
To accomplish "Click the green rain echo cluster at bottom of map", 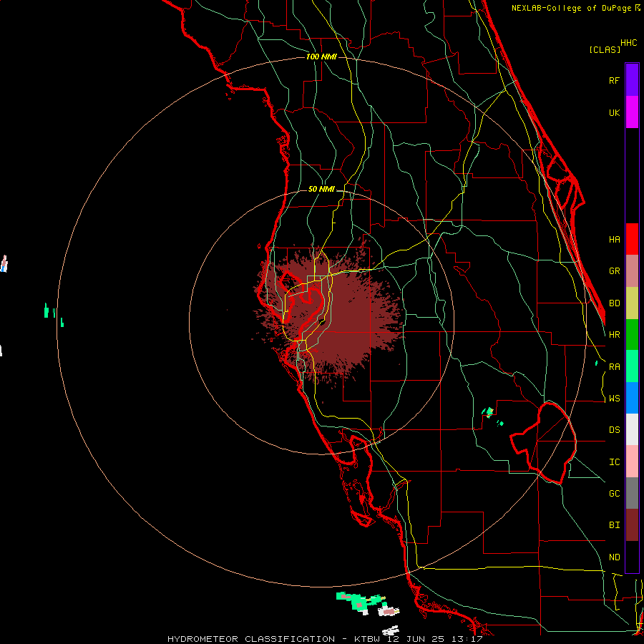I will click(361, 601).
